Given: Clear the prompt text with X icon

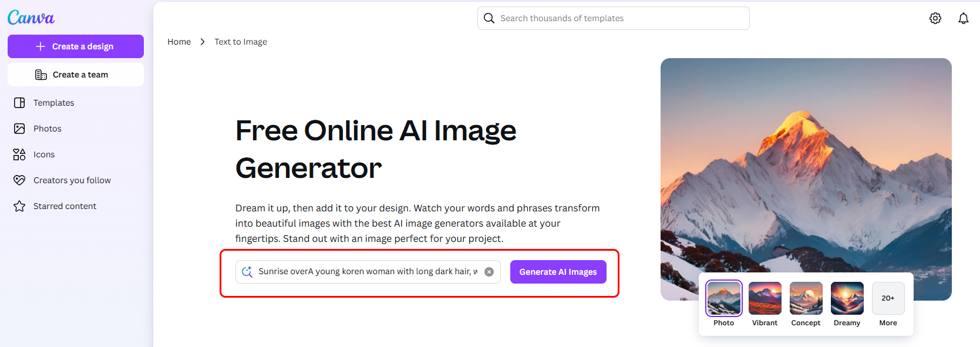Looking at the screenshot, I should pyautogui.click(x=489, y=272).
